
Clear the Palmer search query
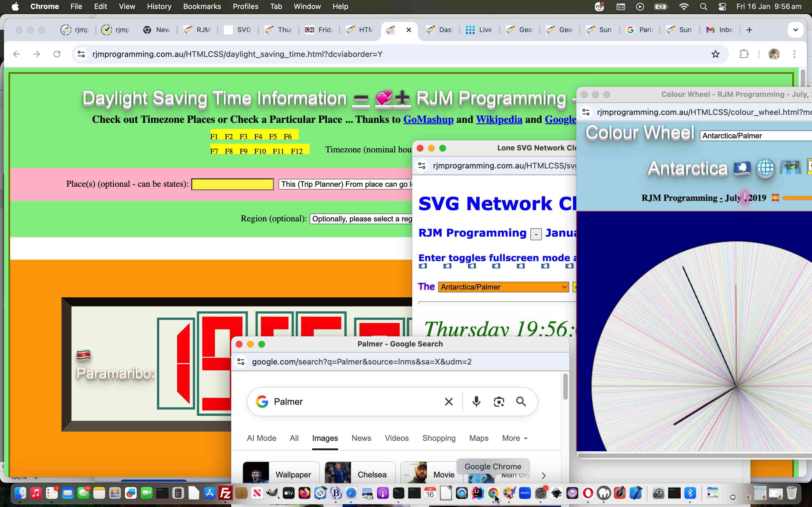tap(449, 401)
